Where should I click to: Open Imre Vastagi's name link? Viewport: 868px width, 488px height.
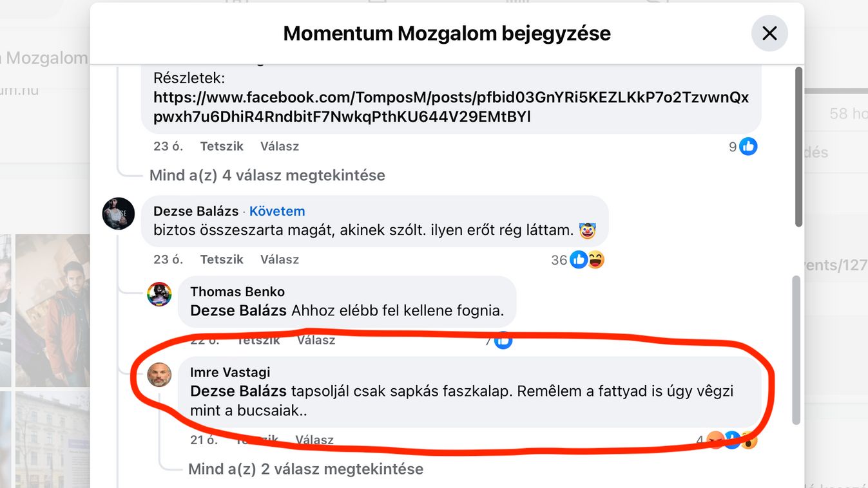coord(230,372)
